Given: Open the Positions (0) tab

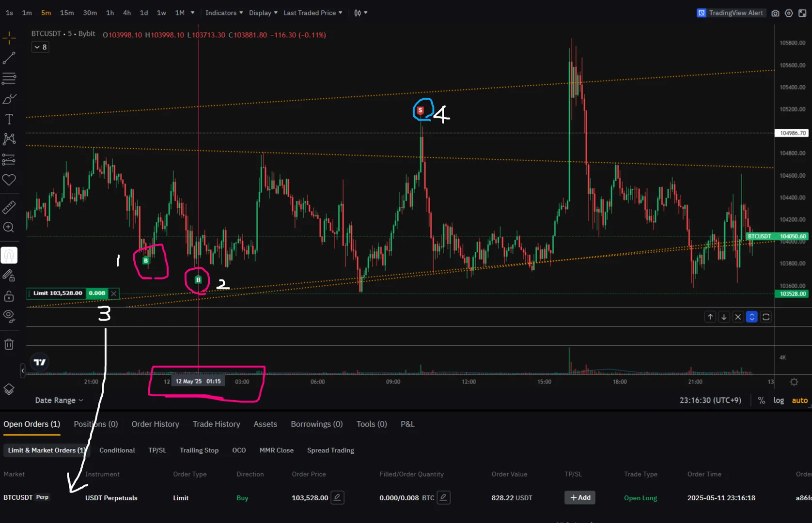Looking at the screenshot, I should (x=96, y=424).
